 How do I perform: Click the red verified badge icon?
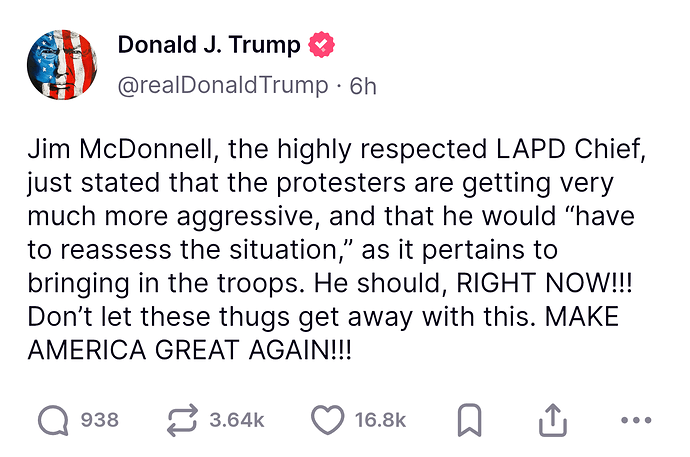click(x=321, y=45)
